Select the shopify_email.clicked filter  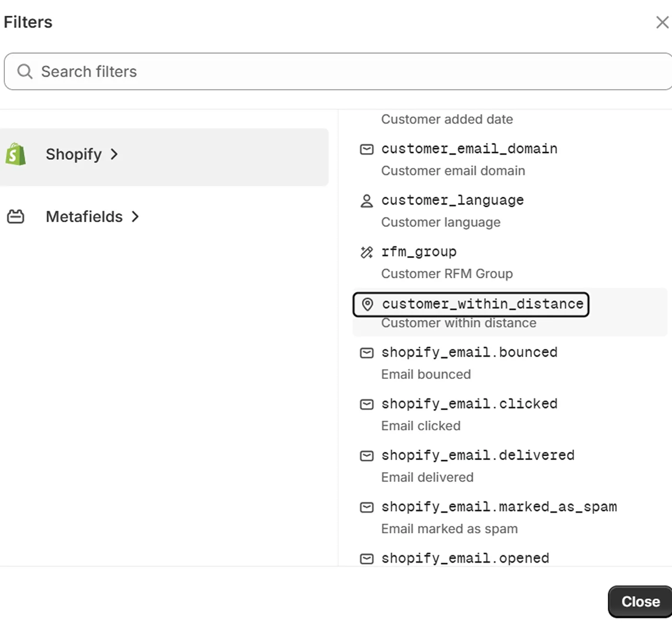tap(469, 403)
